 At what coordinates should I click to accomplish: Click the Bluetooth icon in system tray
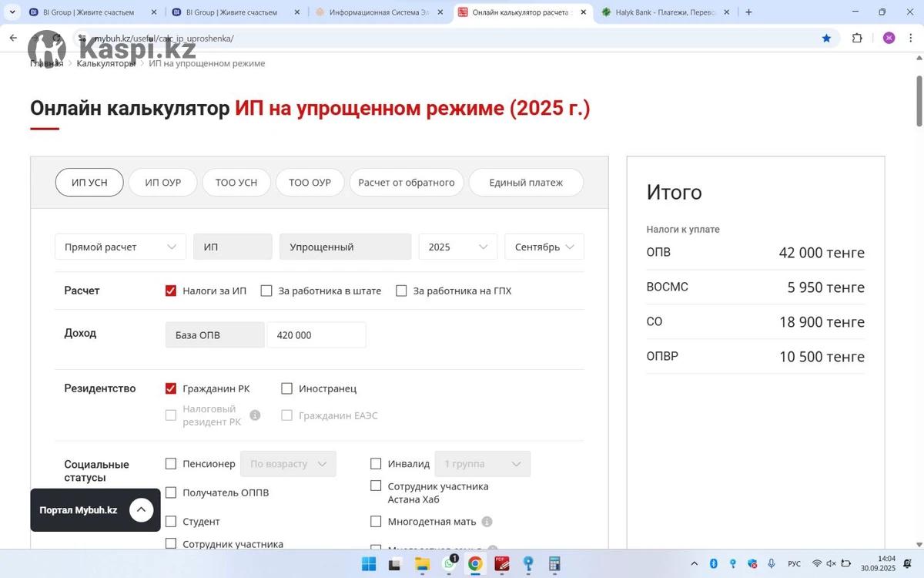714,564
